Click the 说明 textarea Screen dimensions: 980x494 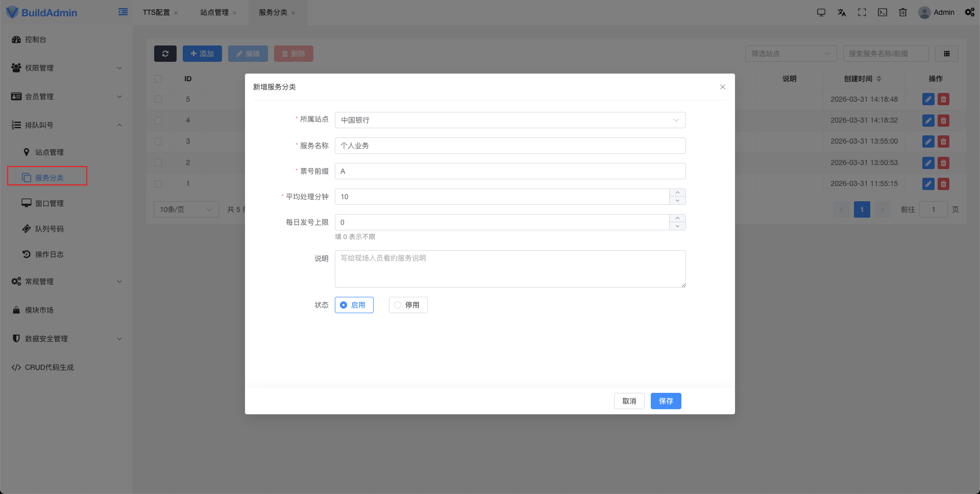tap(510, 269)
